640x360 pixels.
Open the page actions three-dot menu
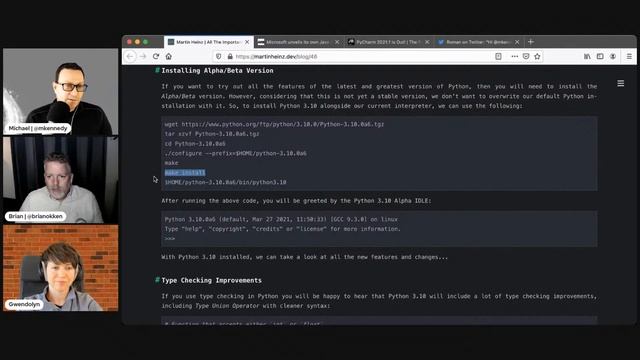pyautogui.click(x=515, y=57)
